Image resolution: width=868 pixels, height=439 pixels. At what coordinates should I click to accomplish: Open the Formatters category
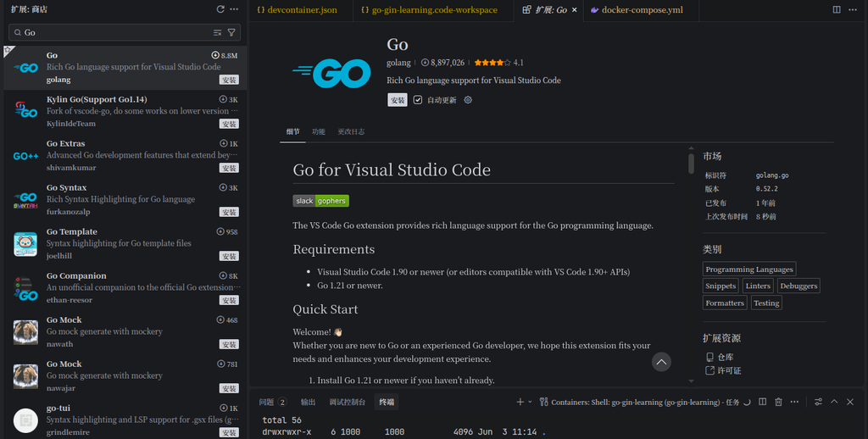tap(725, 303)
